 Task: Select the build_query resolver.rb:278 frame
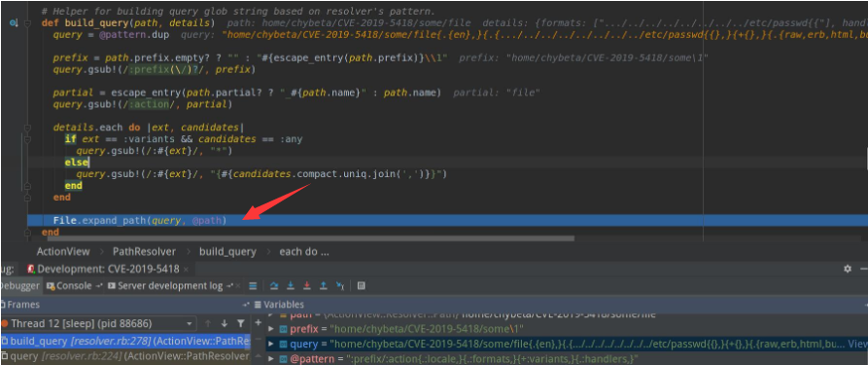click(125, 341)
